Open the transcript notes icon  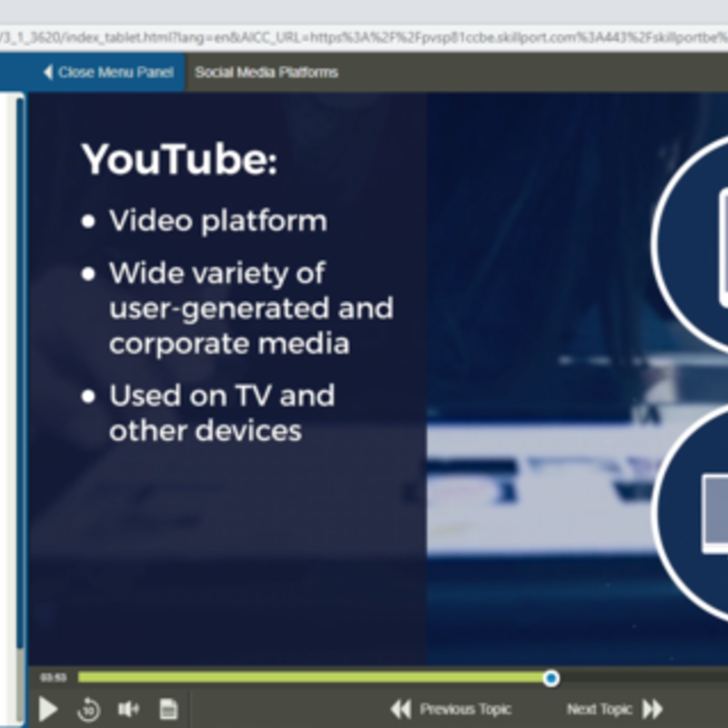click(x=168, y=709)
